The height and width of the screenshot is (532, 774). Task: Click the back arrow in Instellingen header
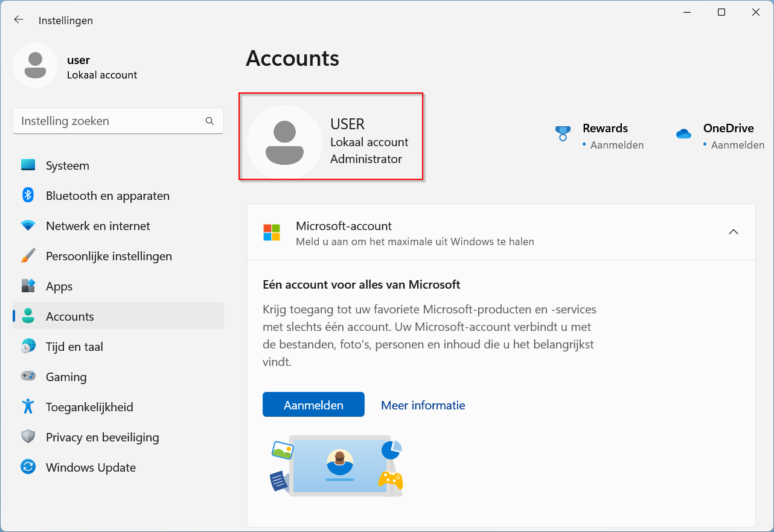[x=19, y=20]
